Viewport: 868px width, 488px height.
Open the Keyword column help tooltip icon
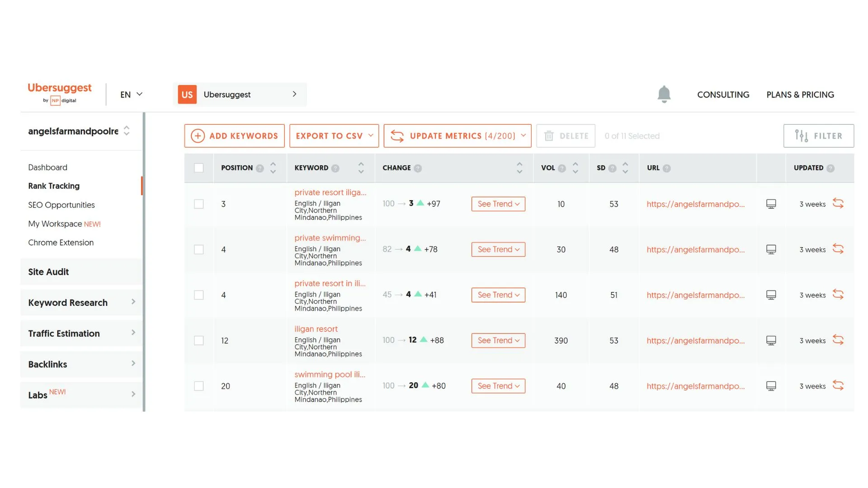coord(335,168)
